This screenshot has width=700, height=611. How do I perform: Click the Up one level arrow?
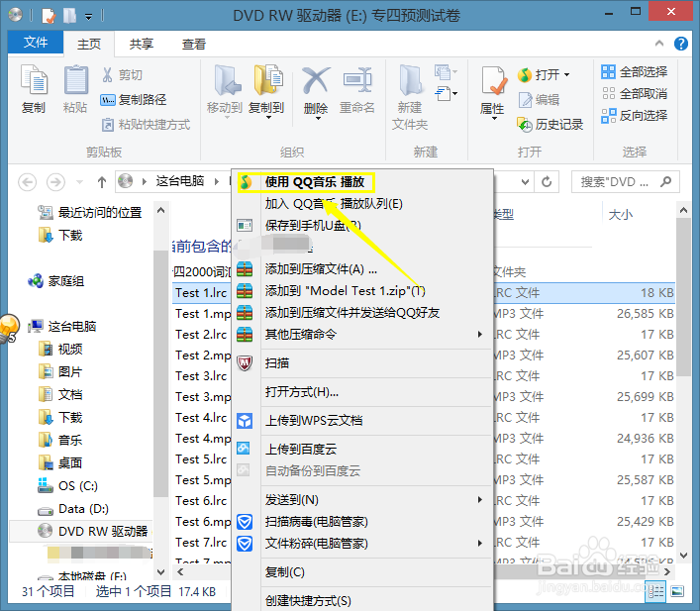click(102, 182)
